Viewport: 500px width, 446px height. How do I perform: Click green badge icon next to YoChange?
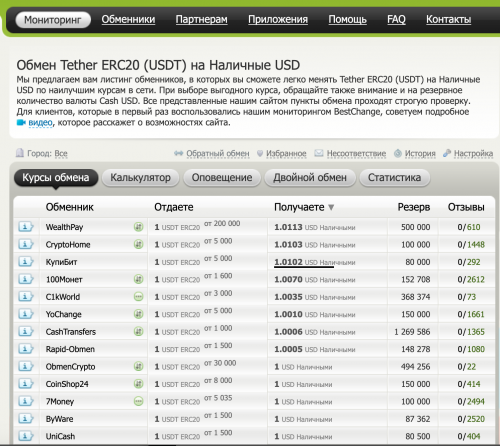[138, 314]
